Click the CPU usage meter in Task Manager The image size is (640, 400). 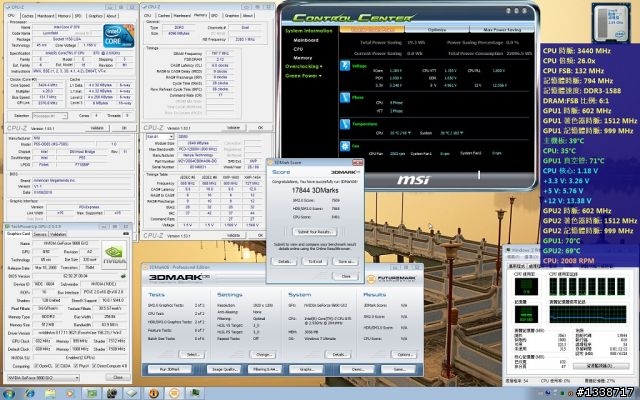pos(526,286)
